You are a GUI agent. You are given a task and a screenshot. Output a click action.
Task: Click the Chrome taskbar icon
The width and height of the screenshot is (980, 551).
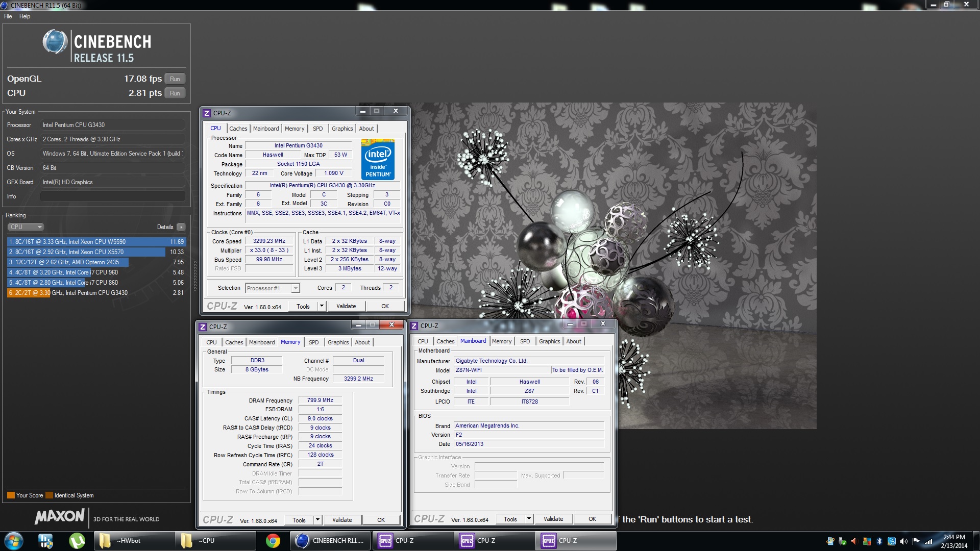tap(273, 541)
